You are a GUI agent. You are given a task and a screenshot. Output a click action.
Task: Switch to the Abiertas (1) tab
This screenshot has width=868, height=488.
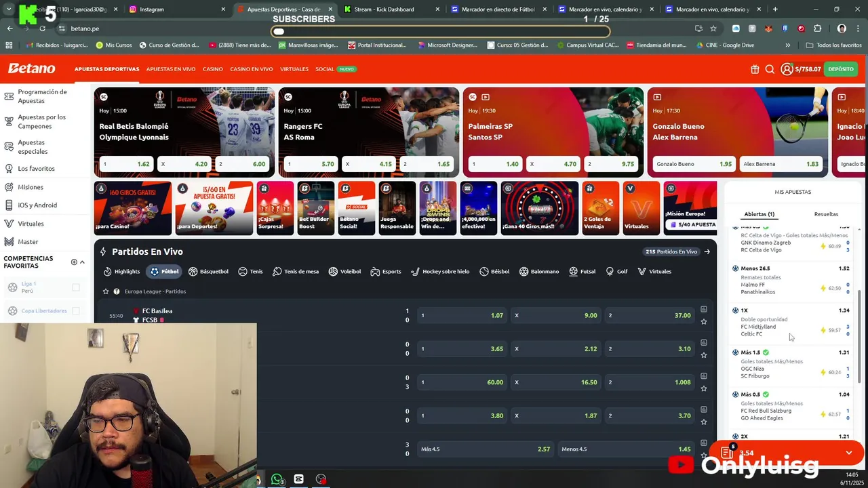[x=759, y=214]
